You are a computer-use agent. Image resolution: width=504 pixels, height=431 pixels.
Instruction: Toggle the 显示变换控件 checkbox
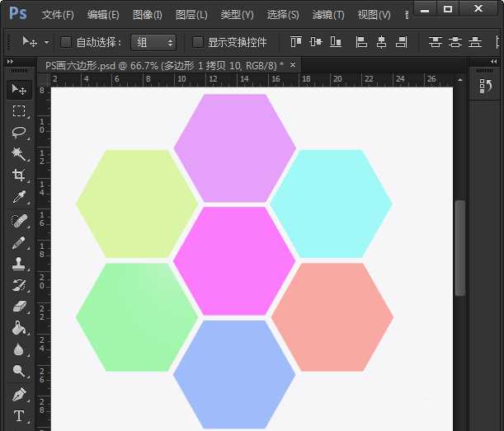click(197, 42)
